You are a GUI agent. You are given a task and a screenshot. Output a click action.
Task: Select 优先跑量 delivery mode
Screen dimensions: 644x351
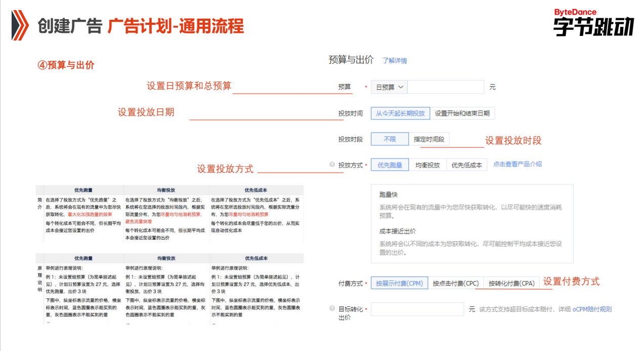[390, 165]
